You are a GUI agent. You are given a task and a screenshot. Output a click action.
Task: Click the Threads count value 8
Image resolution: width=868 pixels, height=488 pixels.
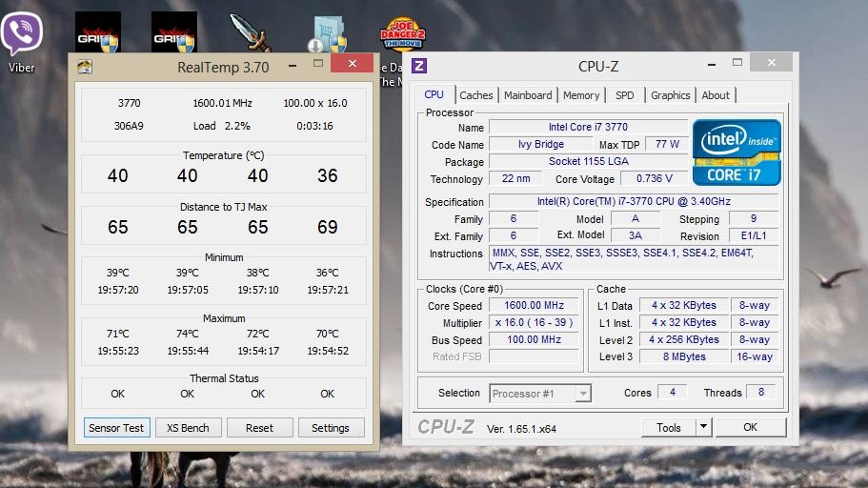pyautogui.click(x=761, y=392)
